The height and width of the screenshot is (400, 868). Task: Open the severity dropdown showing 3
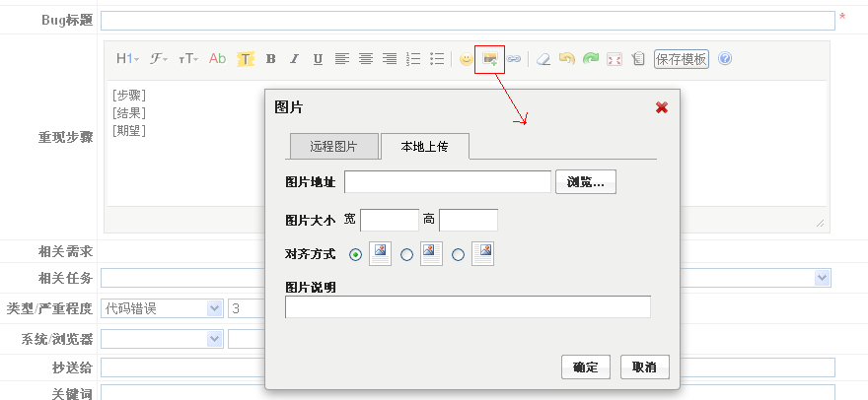click(x=247, y=308)
